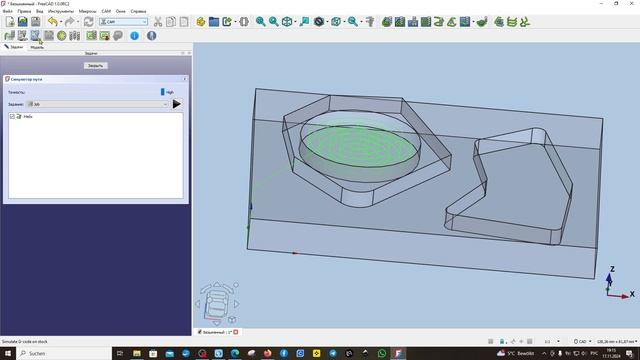Open the Справка menu
The image size is (640, 360).
click(138, 11)
